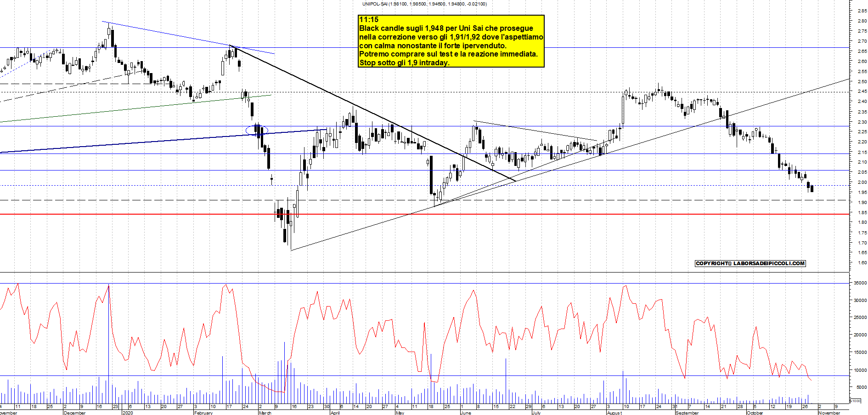Screen dimensions: 868x415
Task: Click the July month label on time axis
Action: [x=536, y=413]
